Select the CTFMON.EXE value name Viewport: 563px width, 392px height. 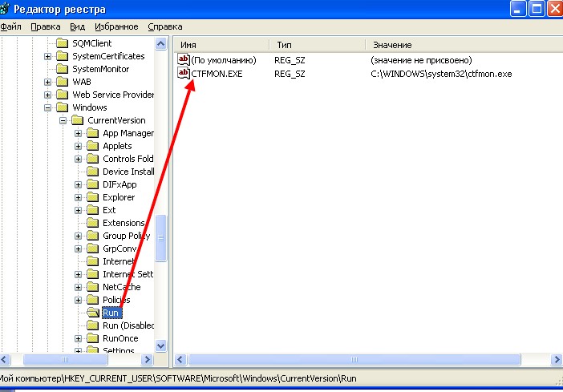click(217, 74)
